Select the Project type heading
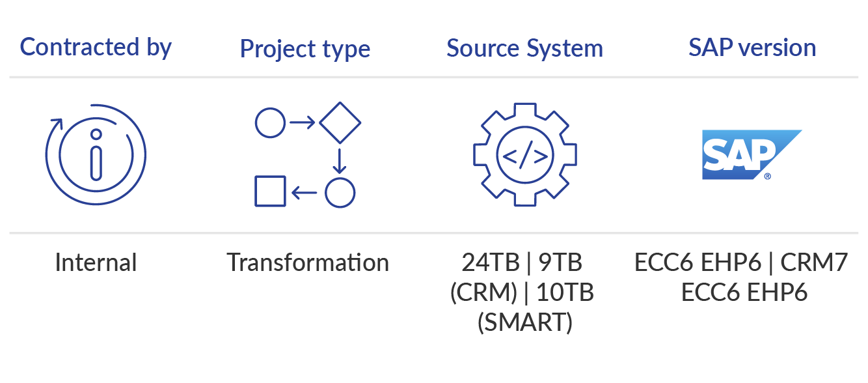The height and width of the screenshot is (383, 868). pyautogui.click(x=305, y=49)
